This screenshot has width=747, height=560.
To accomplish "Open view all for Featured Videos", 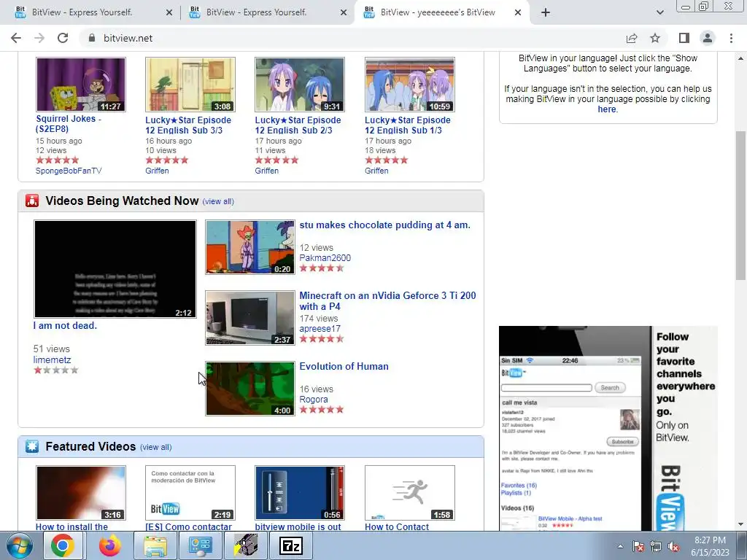I will [x=156, y=447].
